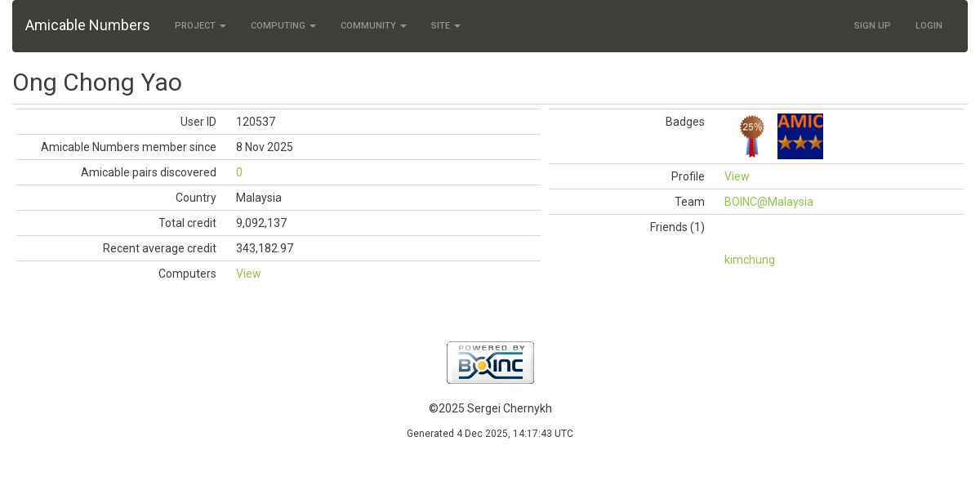View the user's computers
Image resolution: width=980 pixels, height=490 pixels.
click(248, 274)
